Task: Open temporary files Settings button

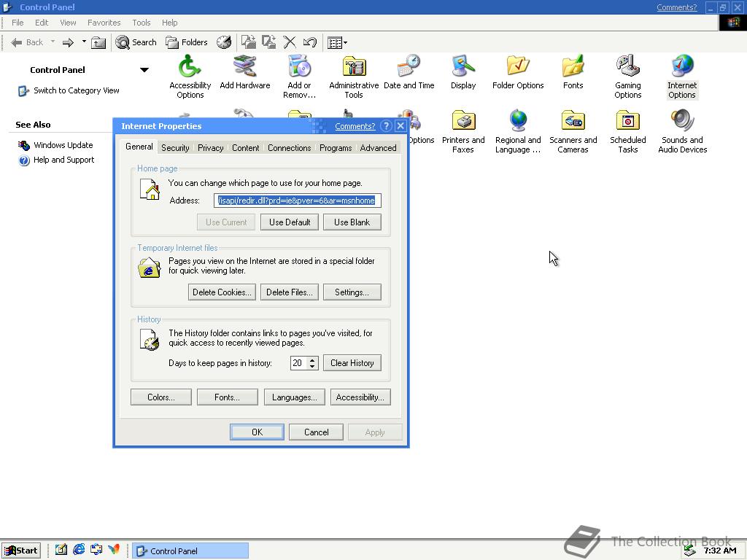Action: tap(352, 292)
